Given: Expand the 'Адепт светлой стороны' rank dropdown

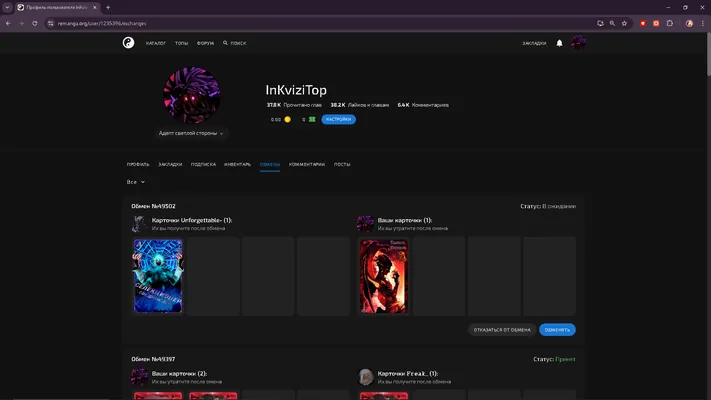Looking at the screenshot, I should click(191, 133).
